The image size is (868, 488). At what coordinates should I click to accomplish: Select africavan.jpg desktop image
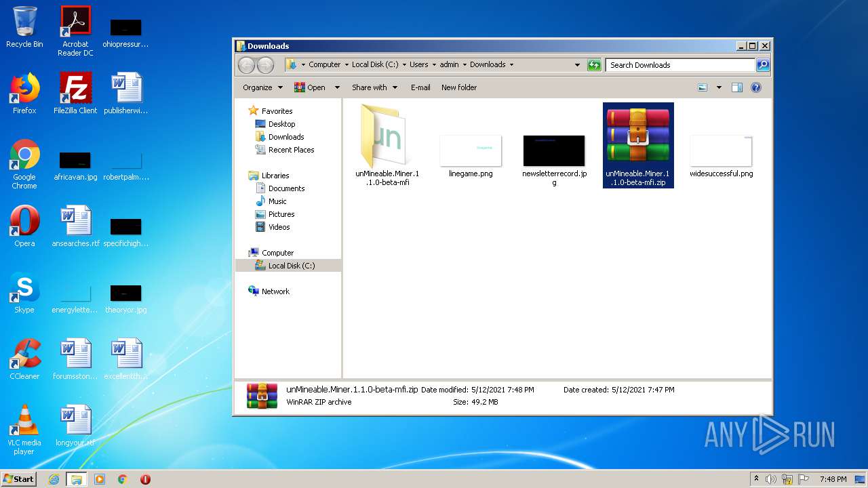(x=75, y=167)
